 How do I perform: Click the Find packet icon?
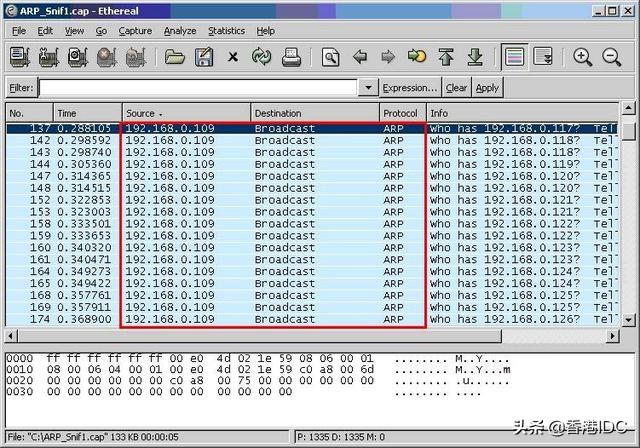coord(331,57)
